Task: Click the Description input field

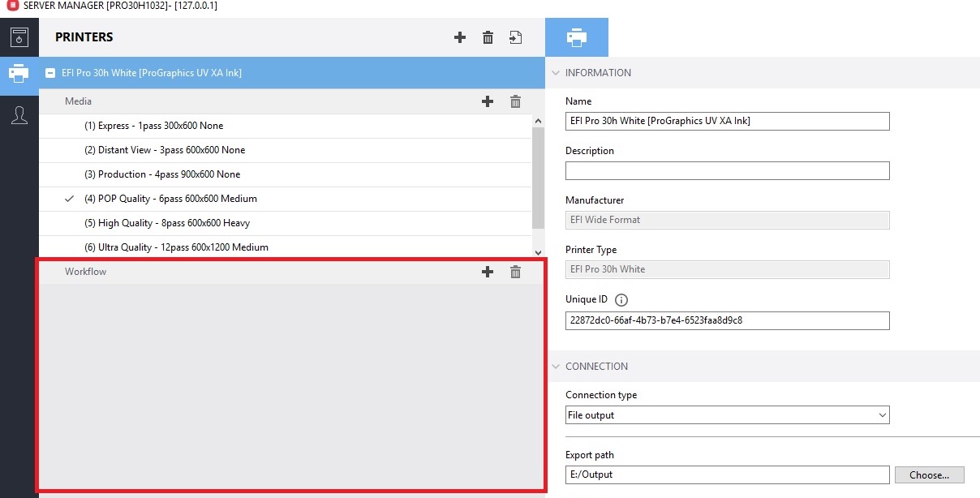Action: (727, 171)
